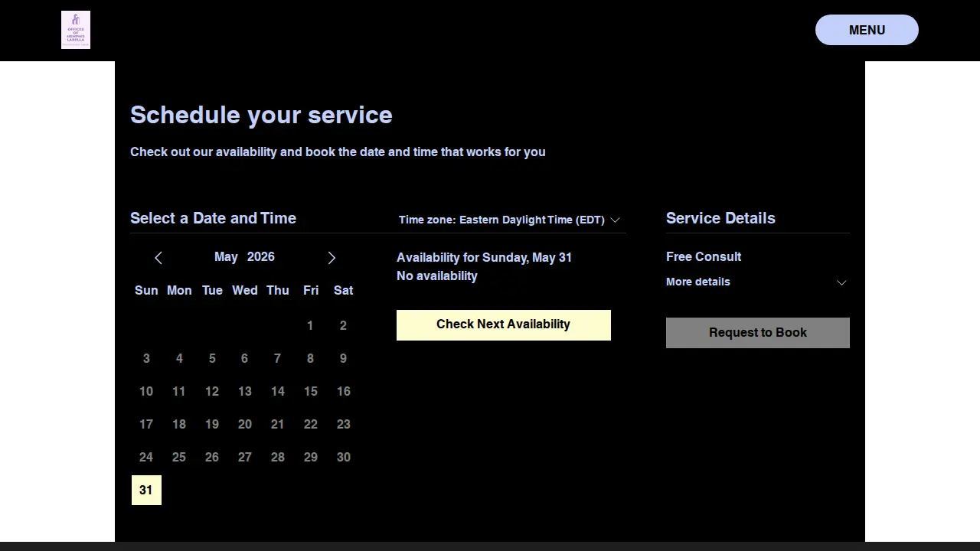Open the MENU button
Viewport: 980px width, 551px height.
point(867,30)
